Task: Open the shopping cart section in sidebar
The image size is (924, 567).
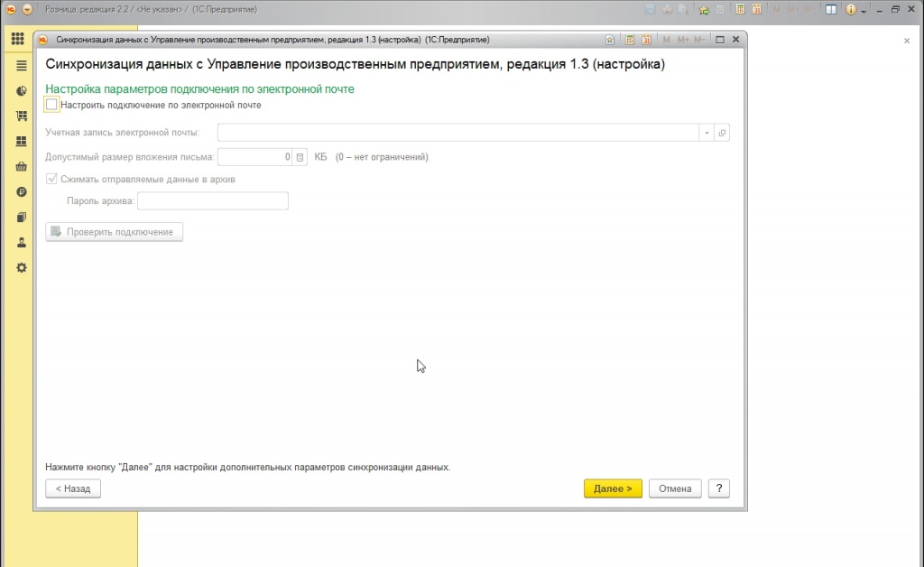Action: coord(22,116)
